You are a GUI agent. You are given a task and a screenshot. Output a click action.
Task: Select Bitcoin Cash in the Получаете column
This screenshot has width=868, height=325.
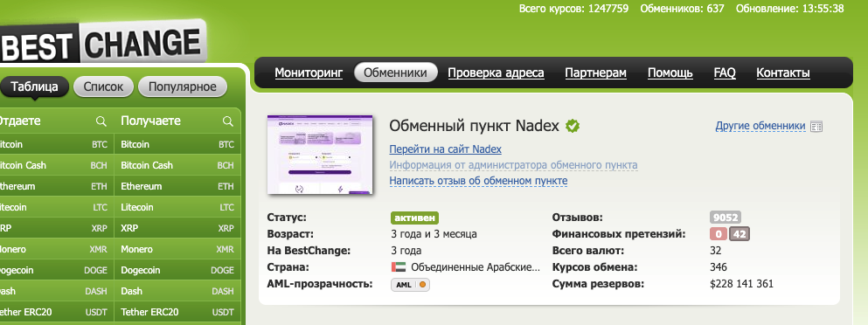click(177, 165)
